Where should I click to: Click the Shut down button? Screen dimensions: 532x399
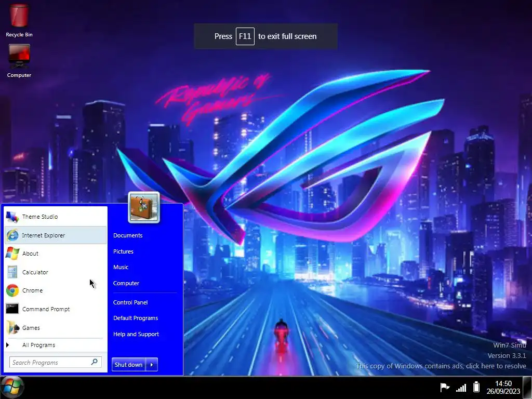(x=129, y=365)
